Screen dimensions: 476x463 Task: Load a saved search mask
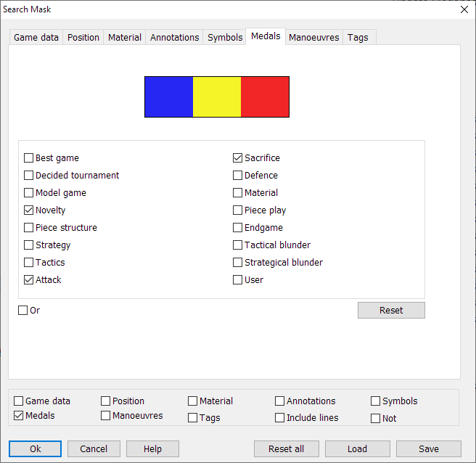coord(357,448)
